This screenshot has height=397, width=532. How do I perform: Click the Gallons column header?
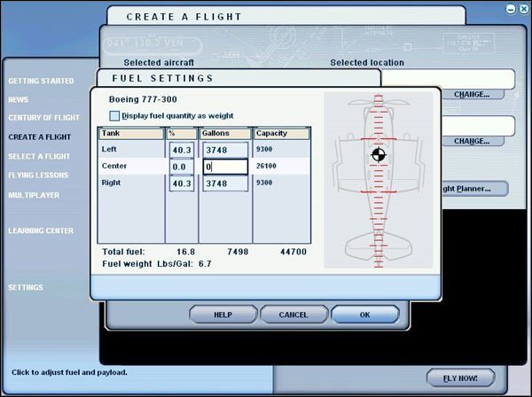tap(225, 133)
